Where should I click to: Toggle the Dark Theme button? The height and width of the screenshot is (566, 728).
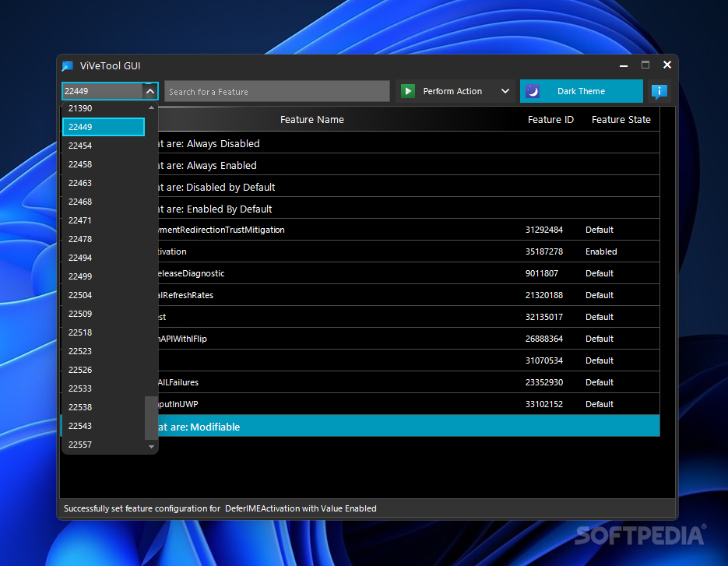point(582,91)
